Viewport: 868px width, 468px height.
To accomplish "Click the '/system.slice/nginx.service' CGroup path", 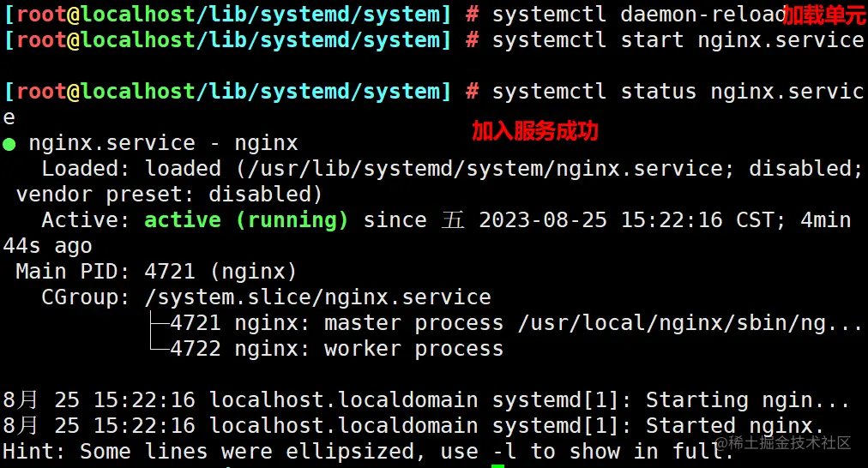I will pos(317,297).
